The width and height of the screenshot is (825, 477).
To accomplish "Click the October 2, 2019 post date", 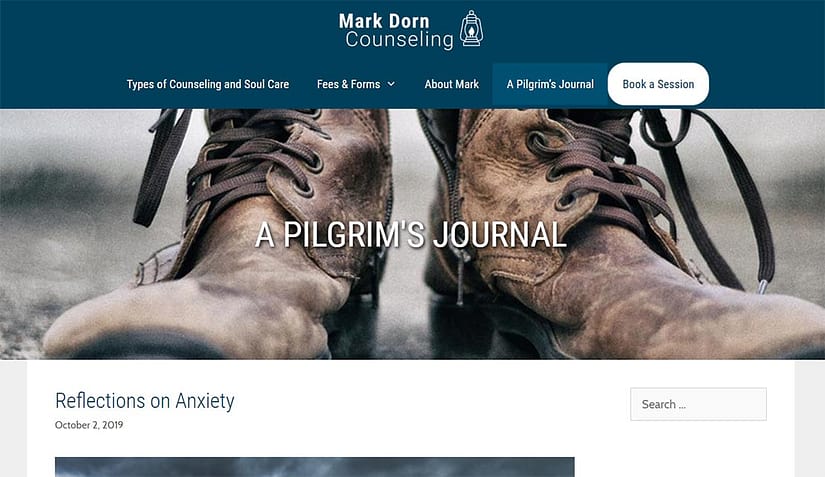I will [x=89, y=425].
